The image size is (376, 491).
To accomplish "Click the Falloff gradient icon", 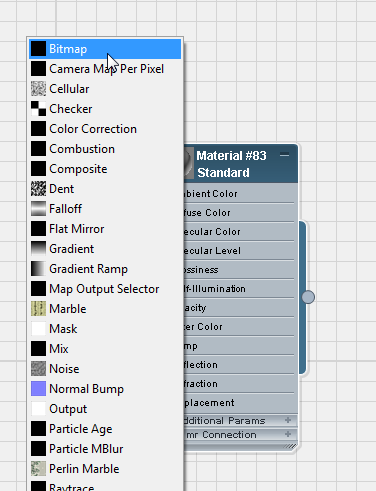I will click(38, 209).
